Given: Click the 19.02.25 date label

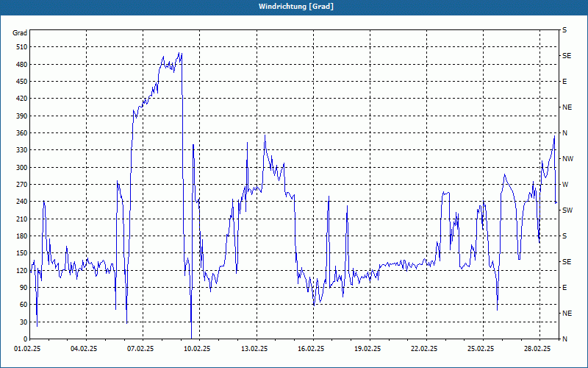Looking at the screenshot, I should point(367,349).
